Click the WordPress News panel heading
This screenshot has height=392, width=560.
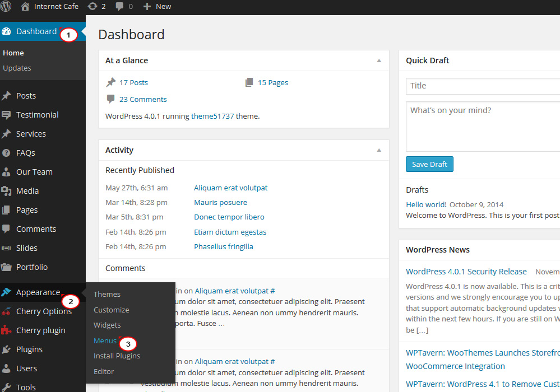pyautogui.click(x=437, y=250)
